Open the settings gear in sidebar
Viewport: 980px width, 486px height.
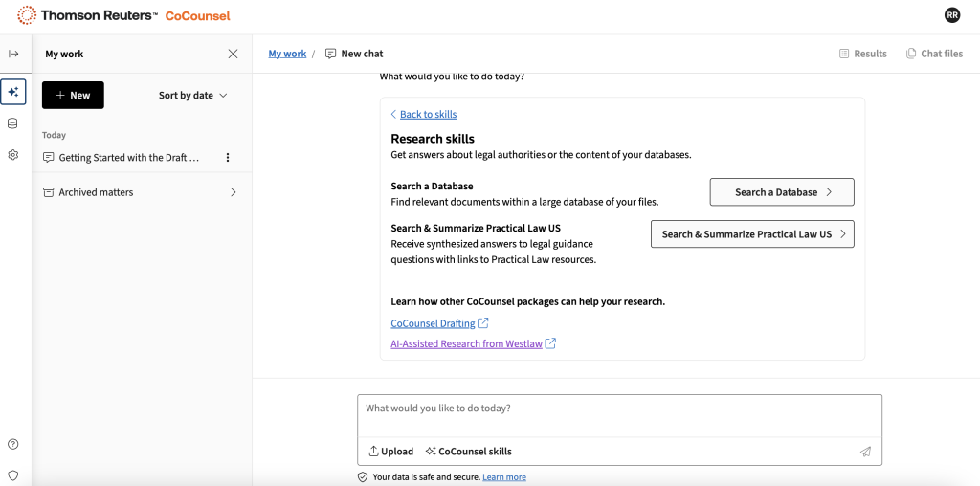coord(13,155)
